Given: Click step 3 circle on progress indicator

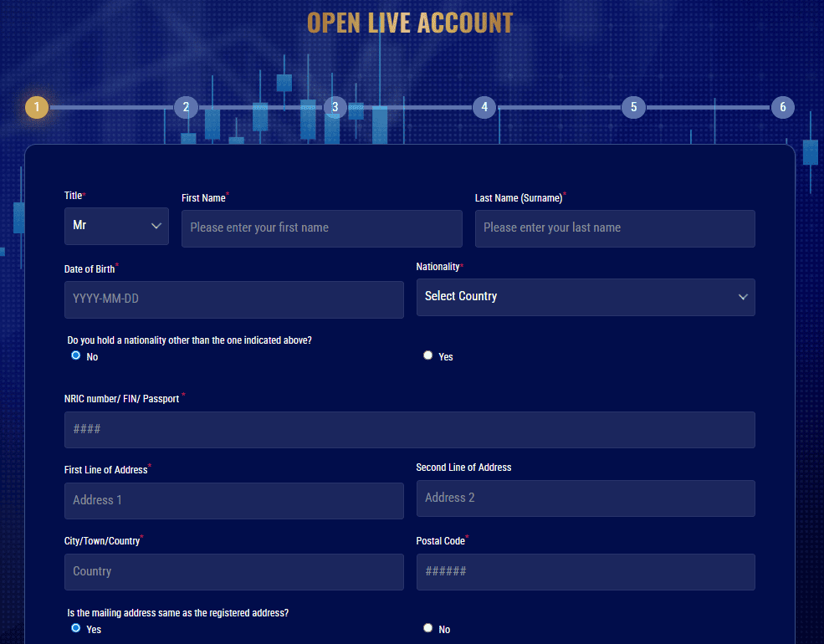Looking at the screenshot, I should tap(335, 107).
